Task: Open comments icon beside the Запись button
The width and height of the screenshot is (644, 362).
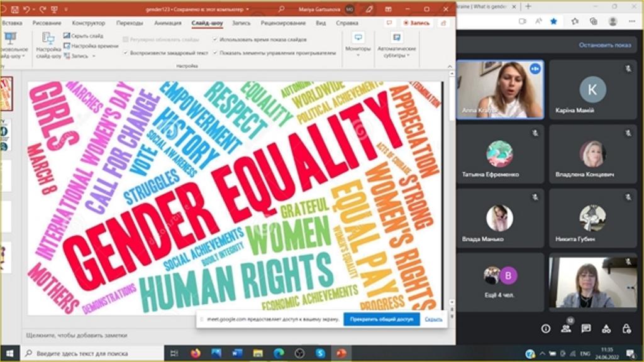Action: (x=389, y=23)
